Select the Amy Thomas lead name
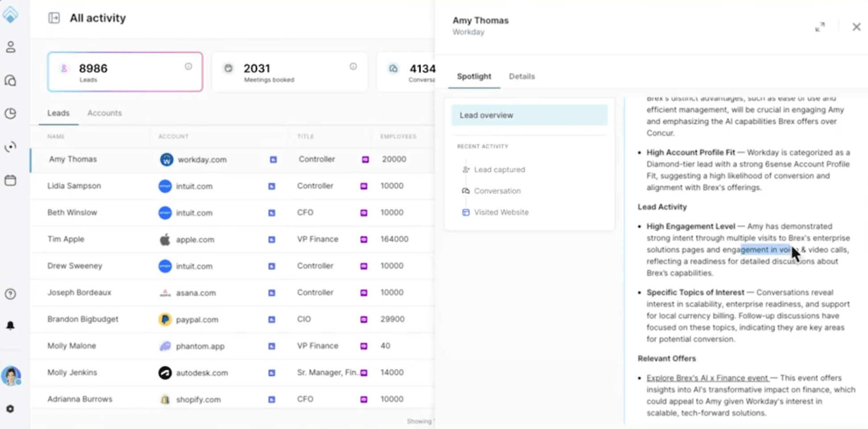Screen dimensions: 868x429 click(73, 159)
